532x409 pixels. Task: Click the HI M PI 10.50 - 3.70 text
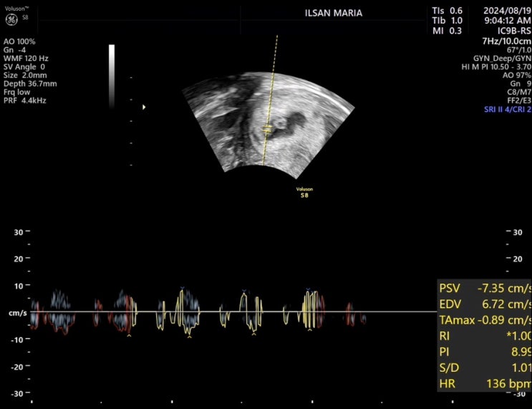[496, 67]
